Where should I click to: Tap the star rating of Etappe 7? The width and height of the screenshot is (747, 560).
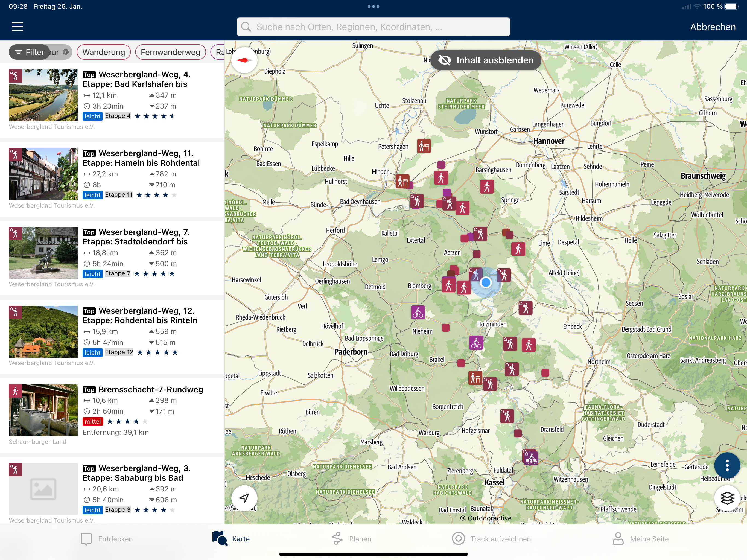154,274
